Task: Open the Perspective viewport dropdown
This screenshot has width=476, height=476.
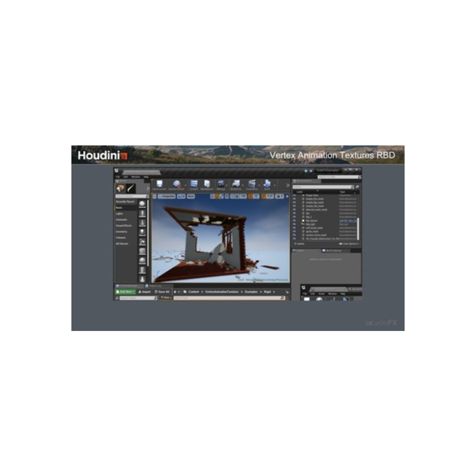Action: click(167, 196)
